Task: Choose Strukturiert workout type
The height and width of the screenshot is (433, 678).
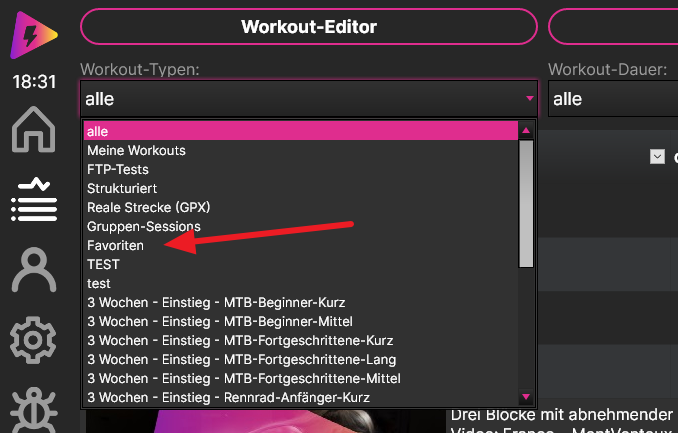Action: [122, 188]
